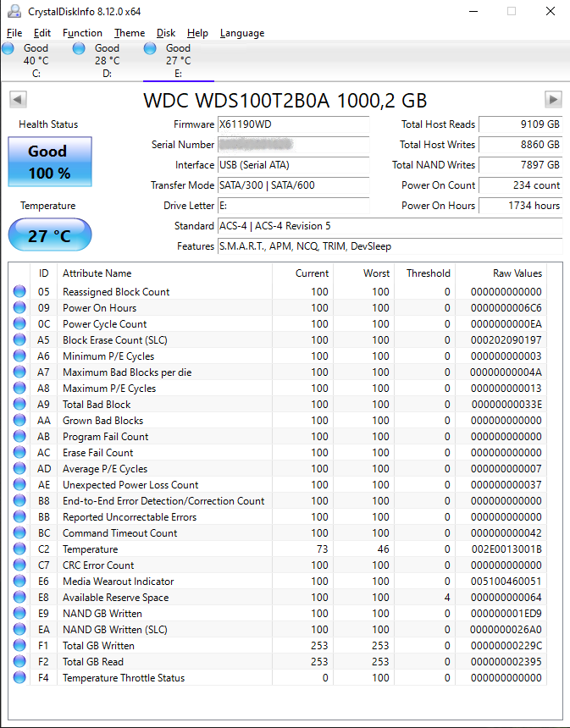
Task: Click raw value 002E0013001B
Action: [506, 549]
